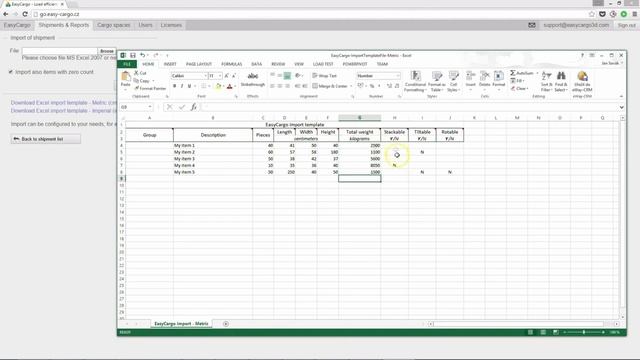The height and width of the screenshot is (360, 640).
Task: Switch to the FORMULAS tab
Action: point(231,64)
